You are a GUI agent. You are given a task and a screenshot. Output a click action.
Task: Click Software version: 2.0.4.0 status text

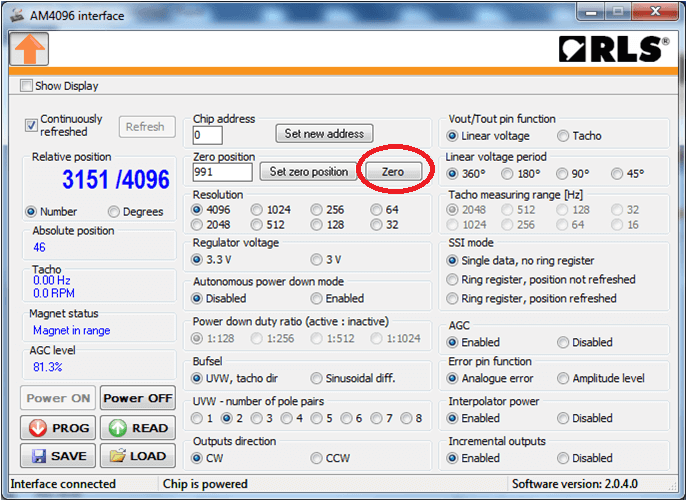coord(575,484)
